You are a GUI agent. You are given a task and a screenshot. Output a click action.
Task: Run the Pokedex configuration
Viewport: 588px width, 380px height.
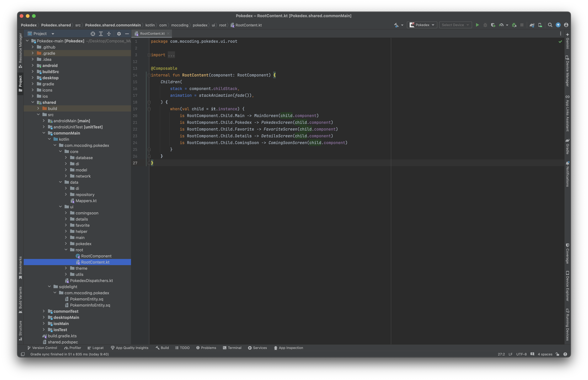pos(477,25)
